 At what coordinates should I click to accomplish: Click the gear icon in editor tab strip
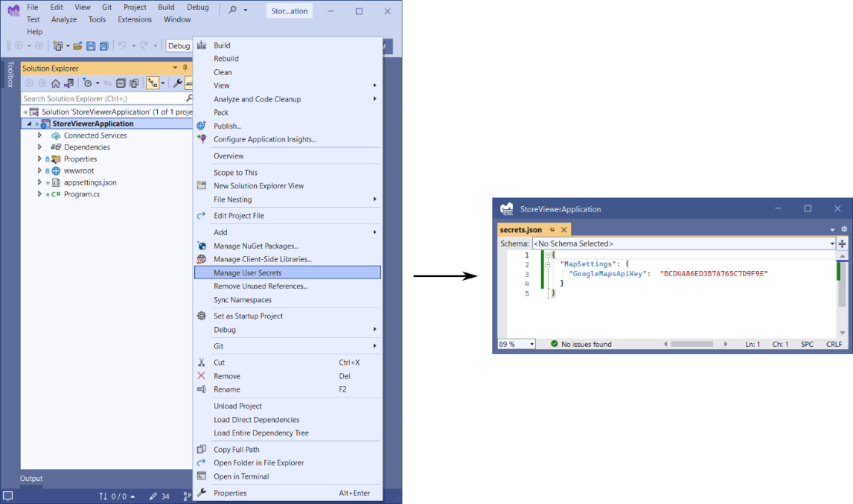point(844,229)
